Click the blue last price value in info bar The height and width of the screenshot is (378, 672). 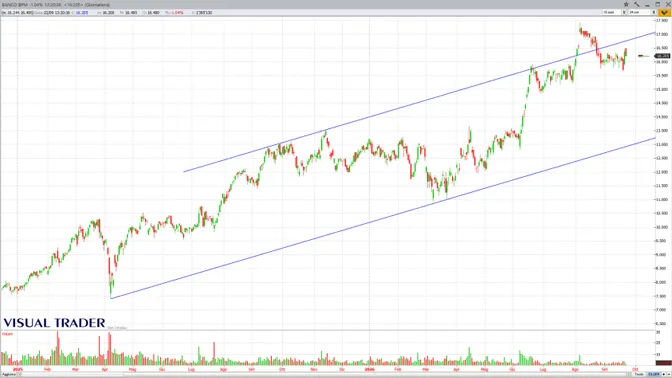tap(82, 12)
